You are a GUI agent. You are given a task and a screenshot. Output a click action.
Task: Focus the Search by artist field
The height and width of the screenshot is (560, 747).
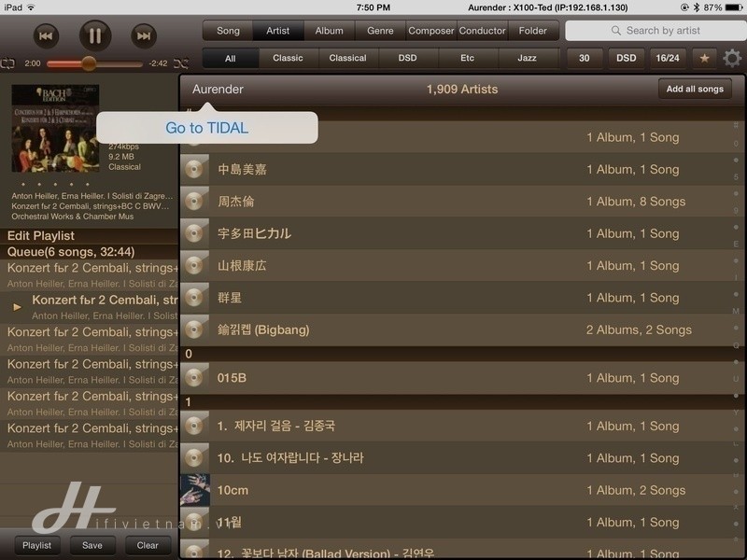[656, 31]
